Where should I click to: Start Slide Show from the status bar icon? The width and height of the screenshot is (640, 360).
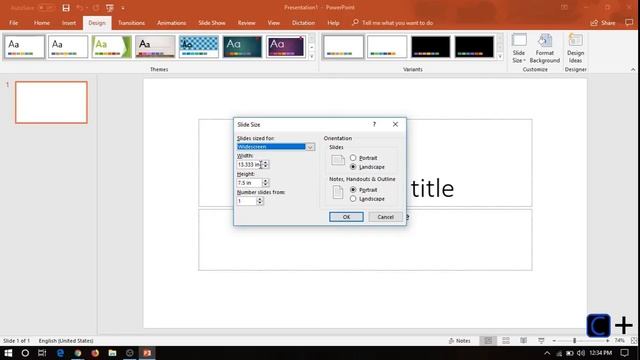541,340
